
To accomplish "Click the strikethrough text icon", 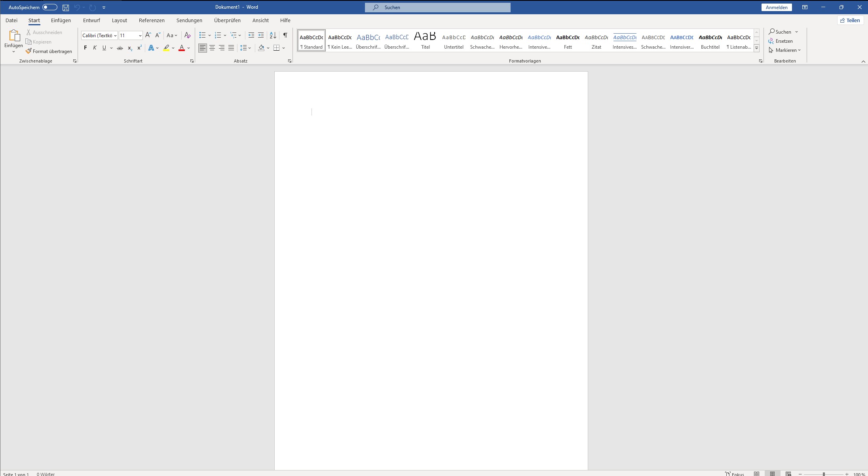I will coord(120,48).
